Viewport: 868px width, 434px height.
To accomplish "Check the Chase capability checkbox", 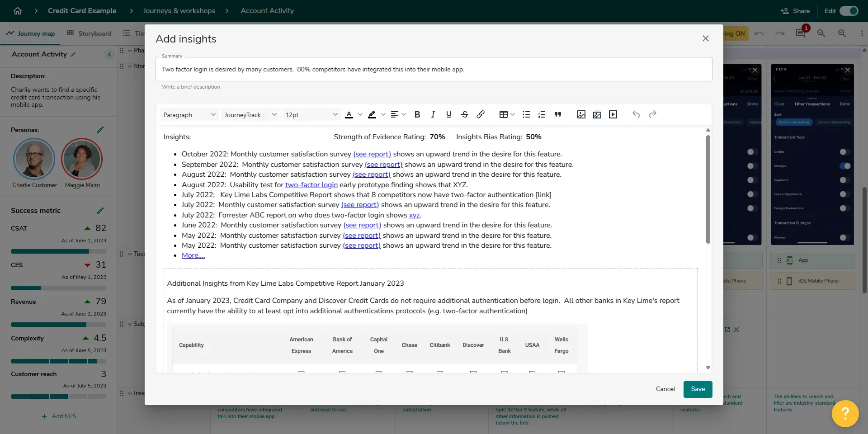I will point(410,373).
